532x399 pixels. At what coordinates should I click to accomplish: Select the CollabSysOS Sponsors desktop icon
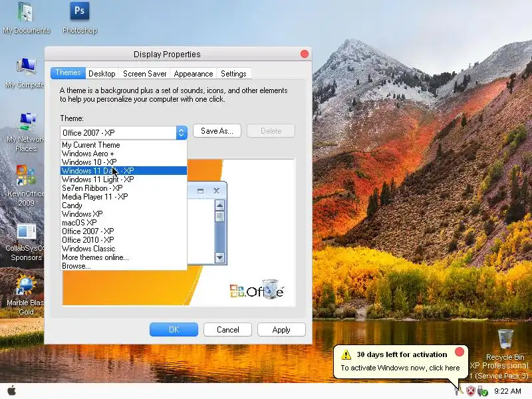[x=26, y=243]
